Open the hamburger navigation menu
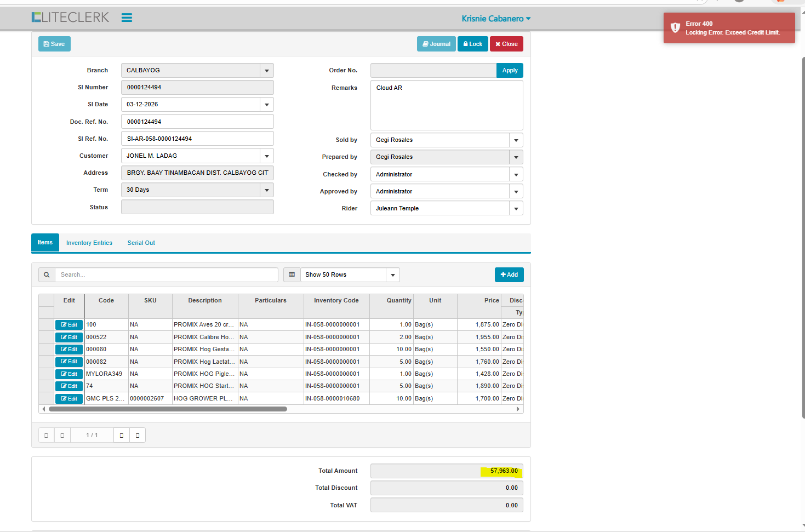The image size is (805, 532). click(127, 18)
